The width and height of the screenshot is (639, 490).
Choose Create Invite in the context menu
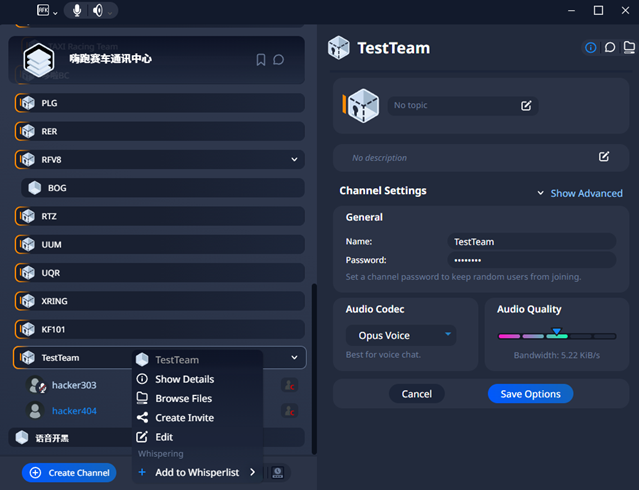184,418
